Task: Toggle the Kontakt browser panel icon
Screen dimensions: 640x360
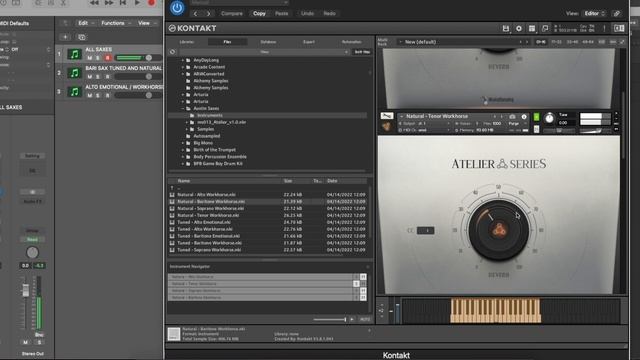Action: point(619,28)
